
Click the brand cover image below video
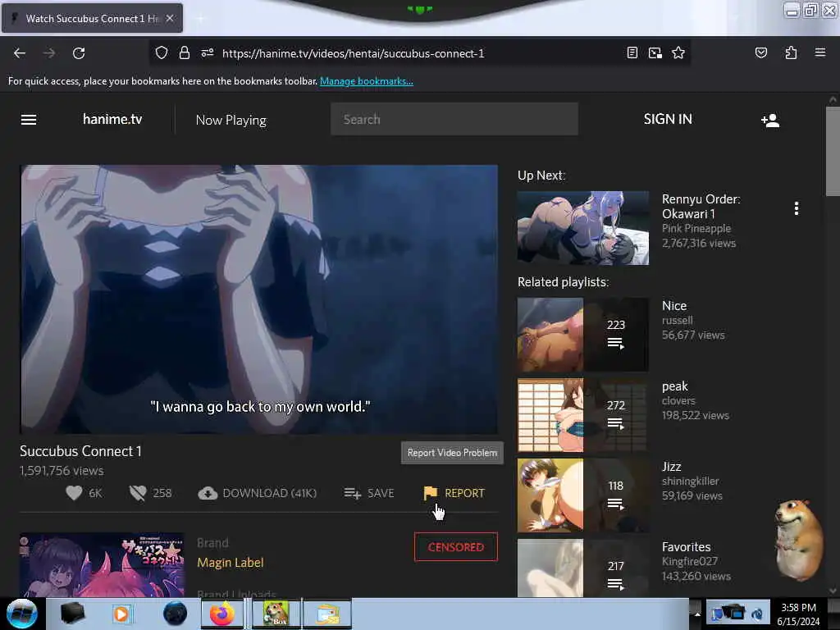[x=103, y=564]
